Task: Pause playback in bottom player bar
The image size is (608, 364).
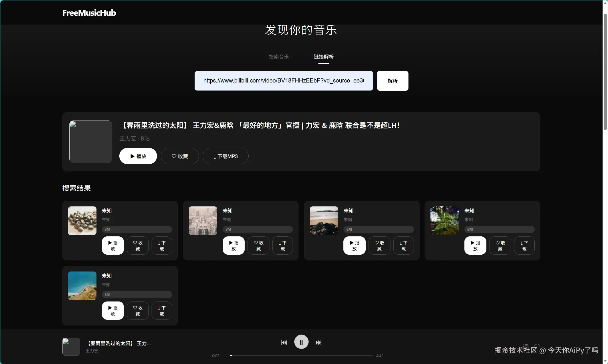Action: [x=301, y=342]
